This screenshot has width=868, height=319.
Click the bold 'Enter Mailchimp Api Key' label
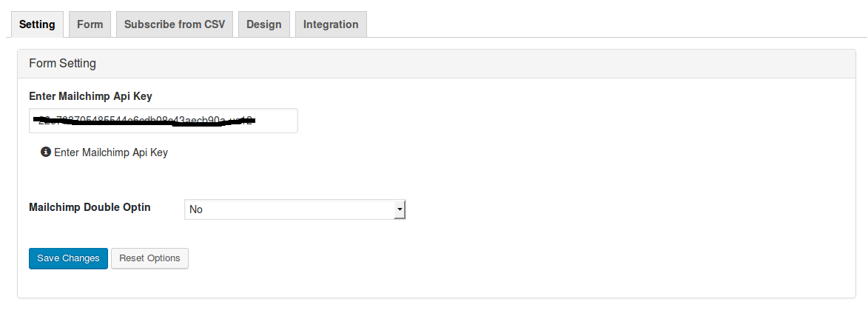(90, 96)
